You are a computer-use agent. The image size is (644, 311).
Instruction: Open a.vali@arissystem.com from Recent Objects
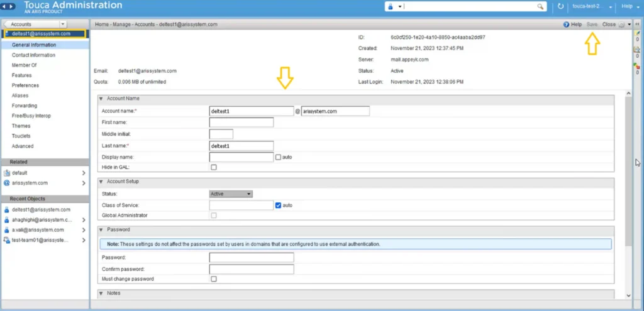(x=38, y=230)
